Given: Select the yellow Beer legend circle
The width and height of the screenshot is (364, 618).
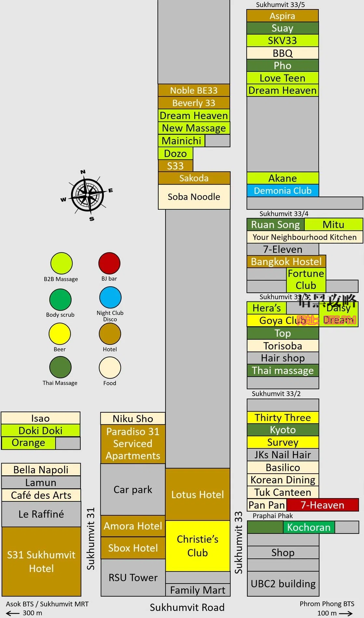Looking at the screenshot, I should pyautogui.click(x=60, y=334).
